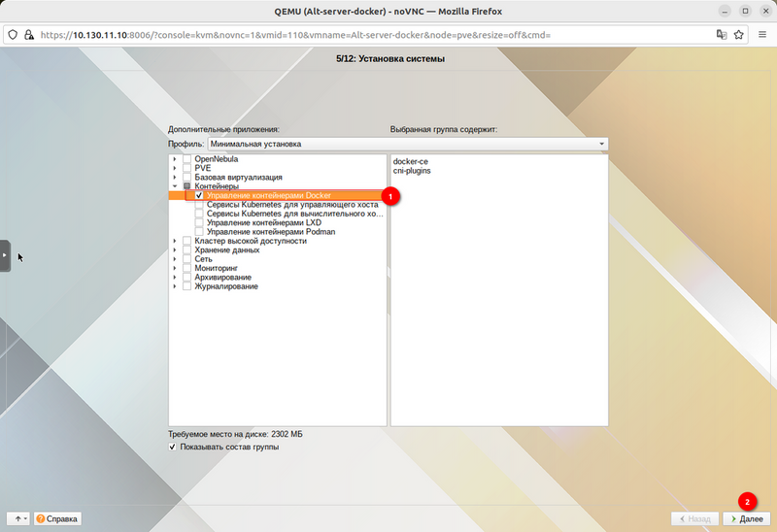This screenshot has width=777, height=532.
Task: Click the Firefox bookmark star icon
Action: pyautogui.click(x=739, y=34)
